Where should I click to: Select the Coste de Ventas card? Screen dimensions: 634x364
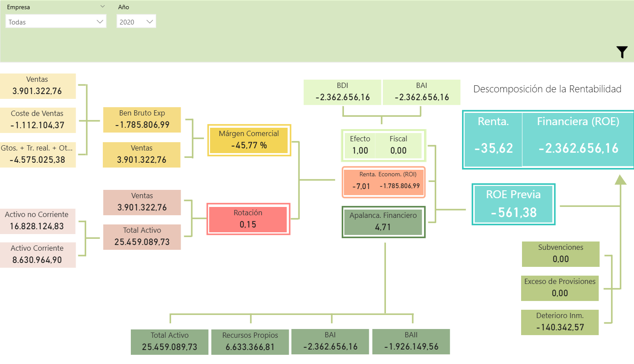pyautogui.click(x=38, y=120)
